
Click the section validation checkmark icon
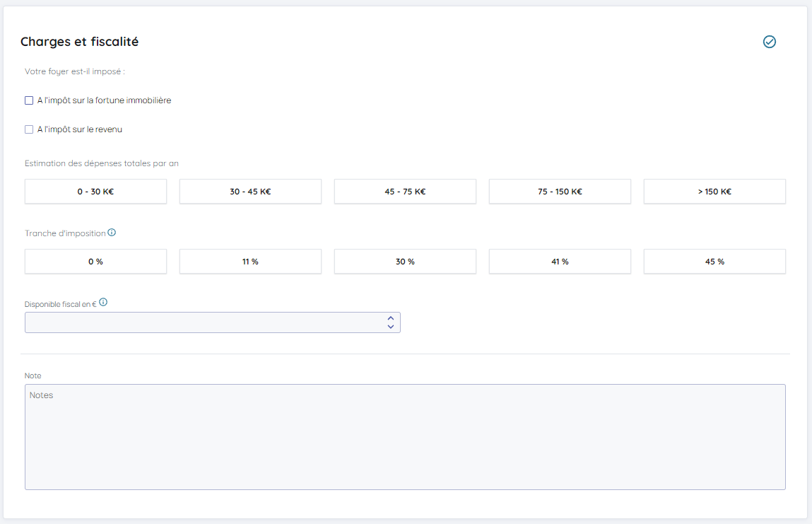pyautogui.click(x=770, y=42)
